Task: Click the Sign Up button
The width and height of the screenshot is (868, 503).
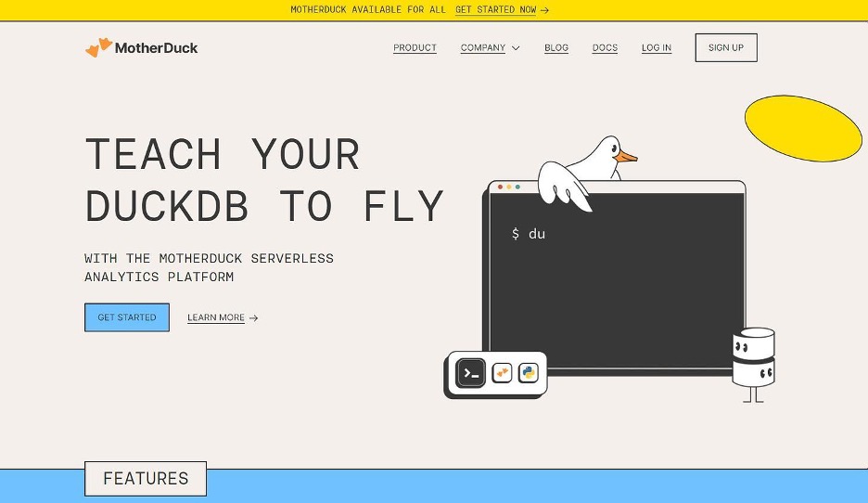Action: tap(726, 47)
